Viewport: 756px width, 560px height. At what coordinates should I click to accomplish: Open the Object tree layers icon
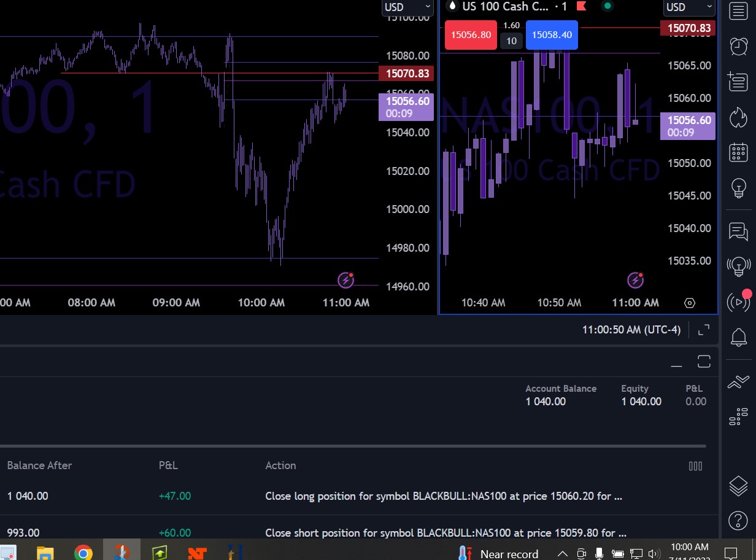click(x=738, y=486)
